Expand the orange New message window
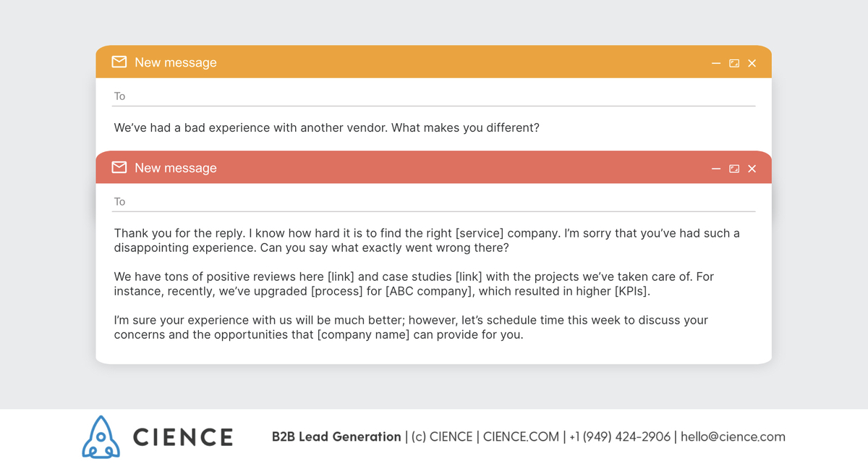This screenshot has height=464, width=868. (x=734, y=64)
